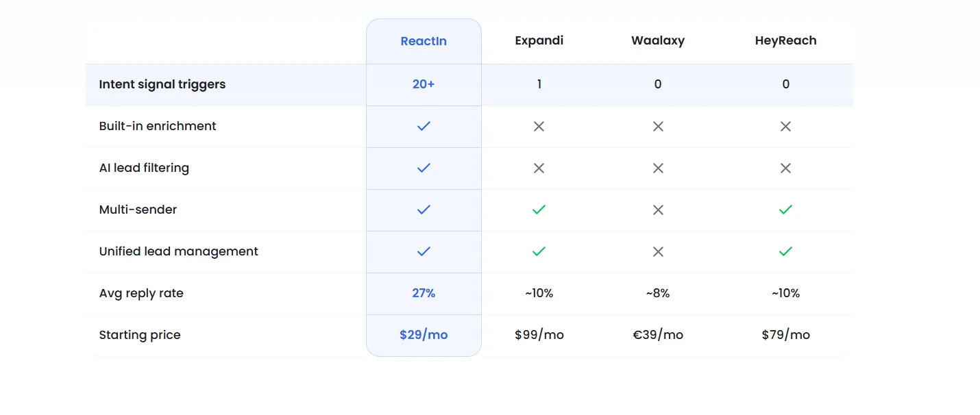
Task: Click the Expandi Built-in enrichment cross icon
Action: [x=539, y=126]
